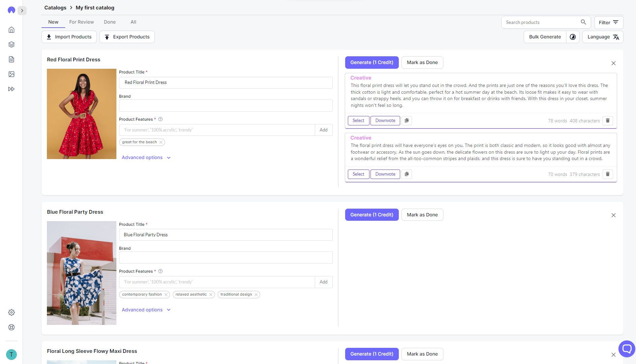Switch to the New tab

pos(53,22)
